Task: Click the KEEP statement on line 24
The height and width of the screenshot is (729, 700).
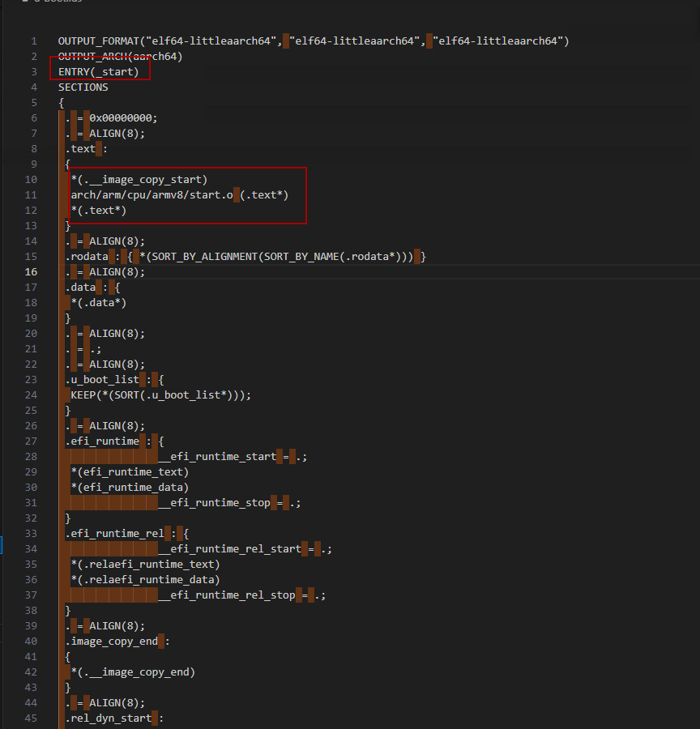Action: tap(160, 395)
